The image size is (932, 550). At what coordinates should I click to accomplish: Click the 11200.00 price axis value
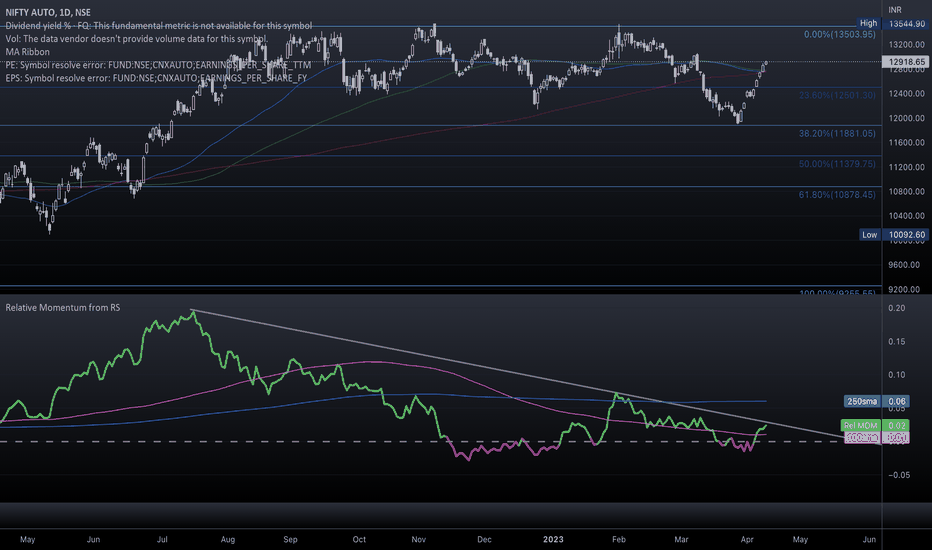point(906,167)
